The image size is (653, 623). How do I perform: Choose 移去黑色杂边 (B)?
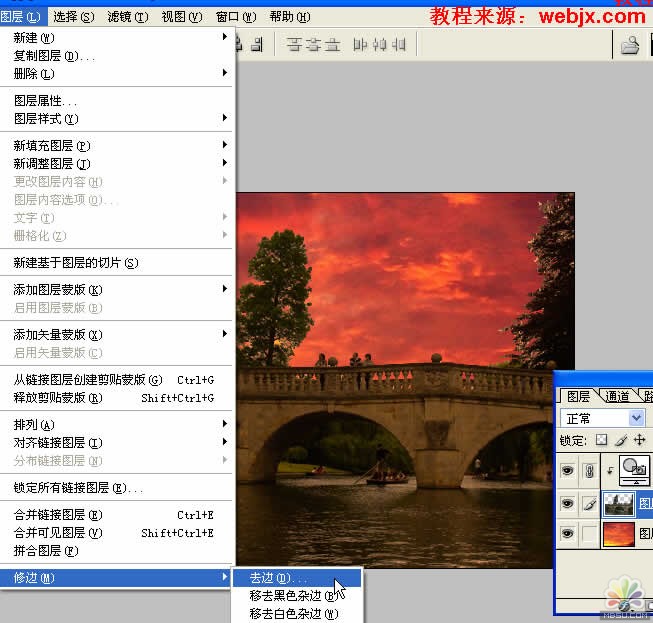297,596
